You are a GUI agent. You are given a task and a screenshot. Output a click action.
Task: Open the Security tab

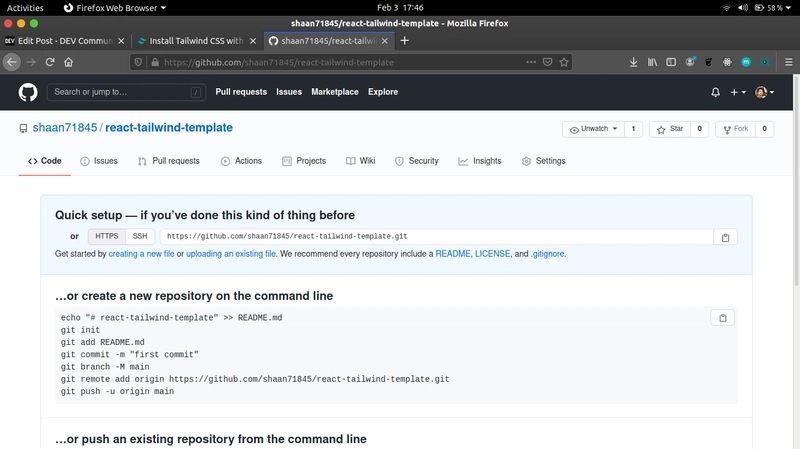[417, 161]
